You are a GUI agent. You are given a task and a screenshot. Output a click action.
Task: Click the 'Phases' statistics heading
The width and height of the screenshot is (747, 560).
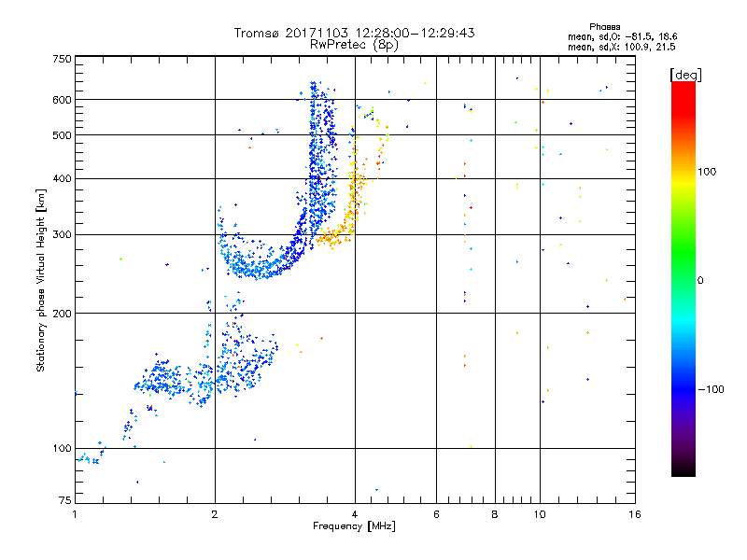(x=604, y=27)
